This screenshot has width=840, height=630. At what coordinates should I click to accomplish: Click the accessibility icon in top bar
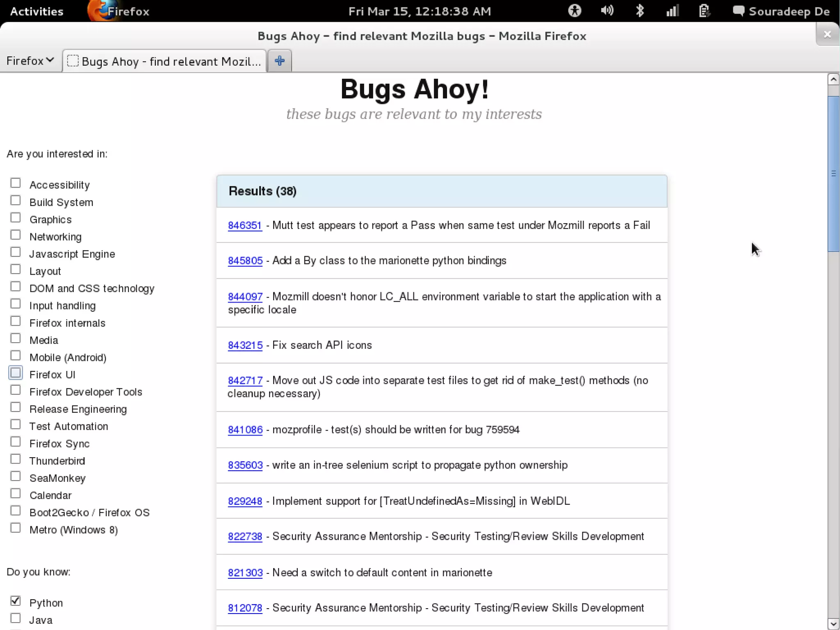pyautogui.click(x=574, y=11)
